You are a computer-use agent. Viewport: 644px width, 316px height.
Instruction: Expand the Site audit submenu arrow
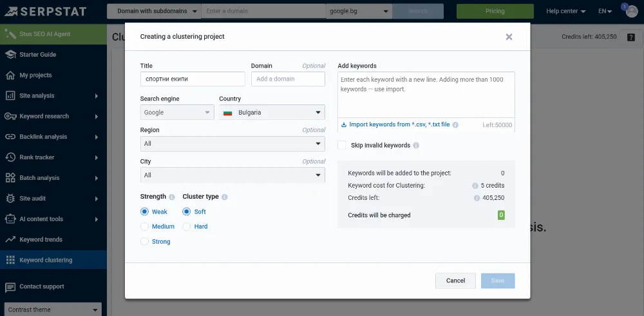[x=97, y=199]
